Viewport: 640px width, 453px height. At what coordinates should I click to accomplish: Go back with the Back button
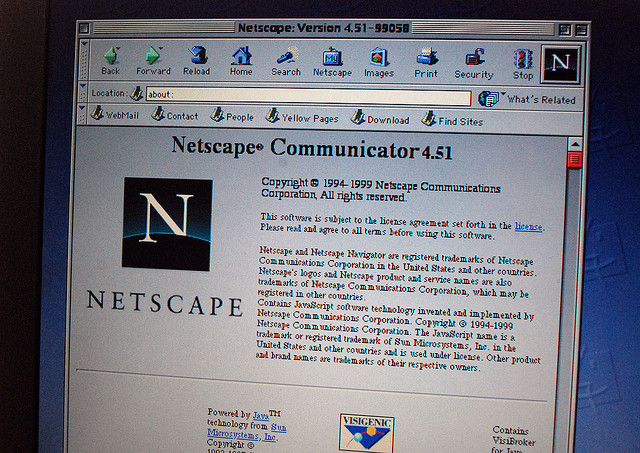point(111,60)
